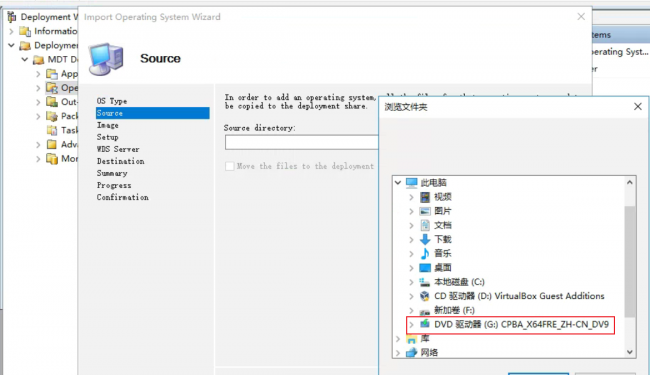Click the folder tree scroll up arrow
This screenshot has width=650, height=375.
coord(630,182)
